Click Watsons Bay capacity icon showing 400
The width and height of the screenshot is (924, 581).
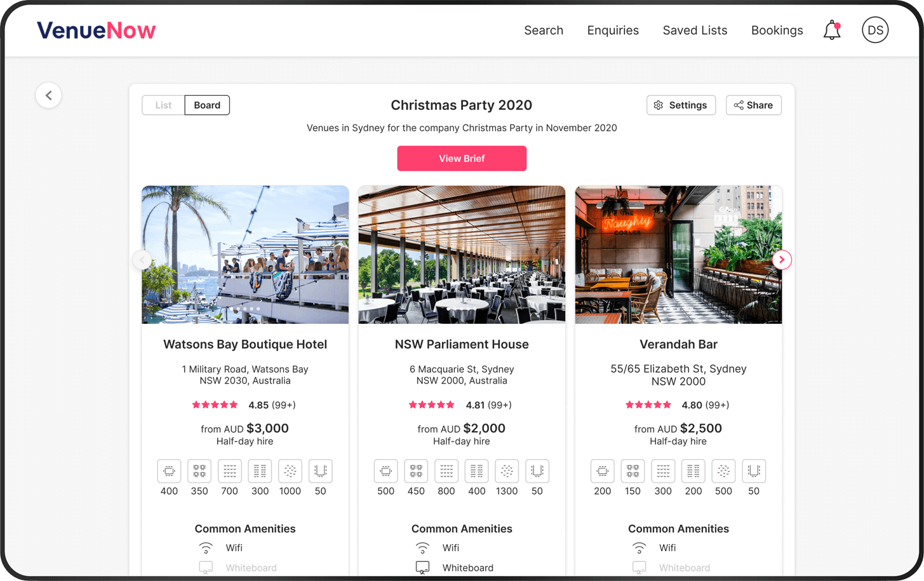(169, 471)
